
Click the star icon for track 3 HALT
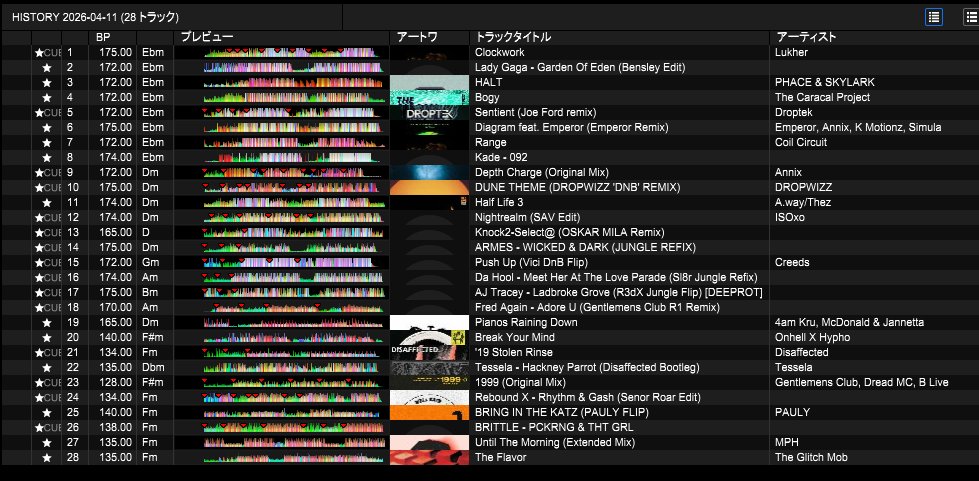[47, 82]
